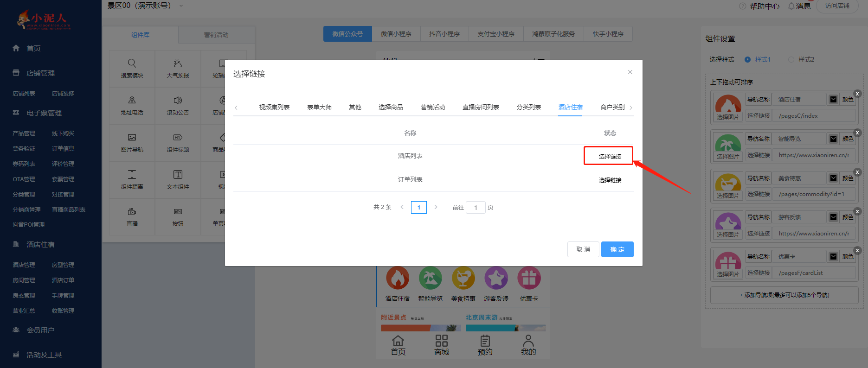Viewport: 868px width, 368px height.
Task: Click the search module (搜索模块) component icon
Action: [132, 63]
